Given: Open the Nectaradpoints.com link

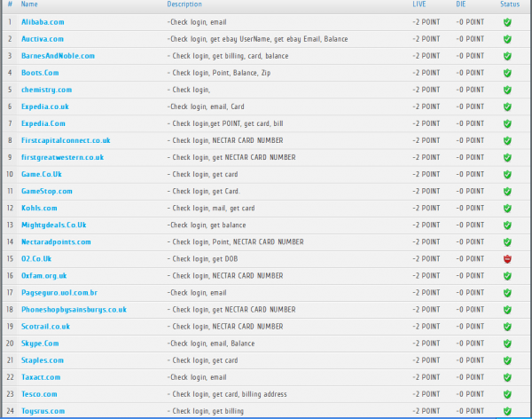Looking at the screenshot, I should tap(56, 242).
